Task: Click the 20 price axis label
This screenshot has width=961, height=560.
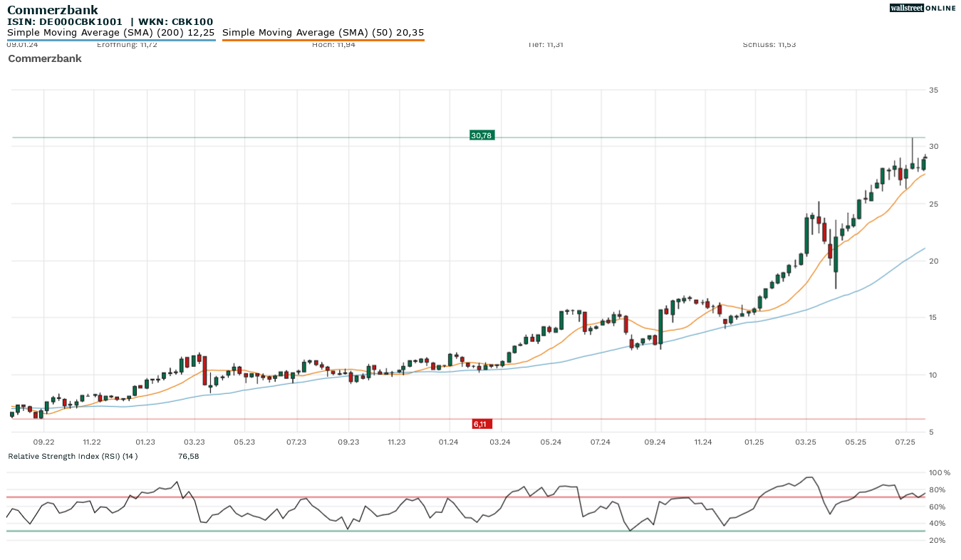Action: 934,261
